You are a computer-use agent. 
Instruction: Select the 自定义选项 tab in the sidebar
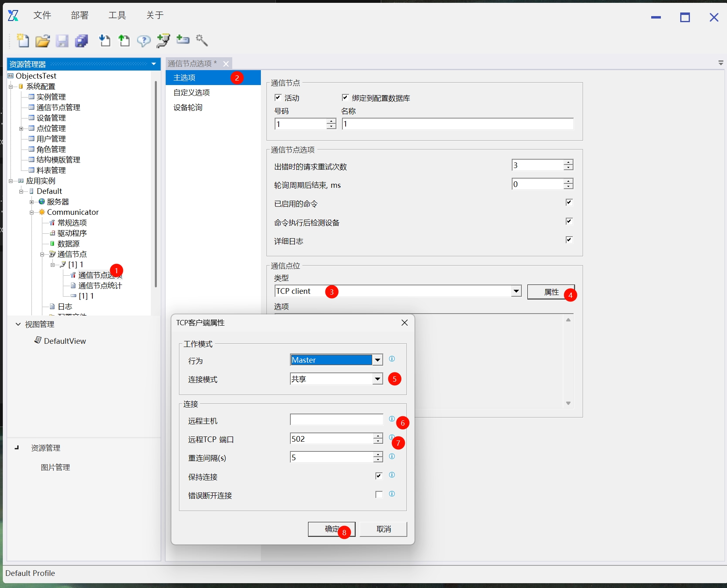point(192,93)
